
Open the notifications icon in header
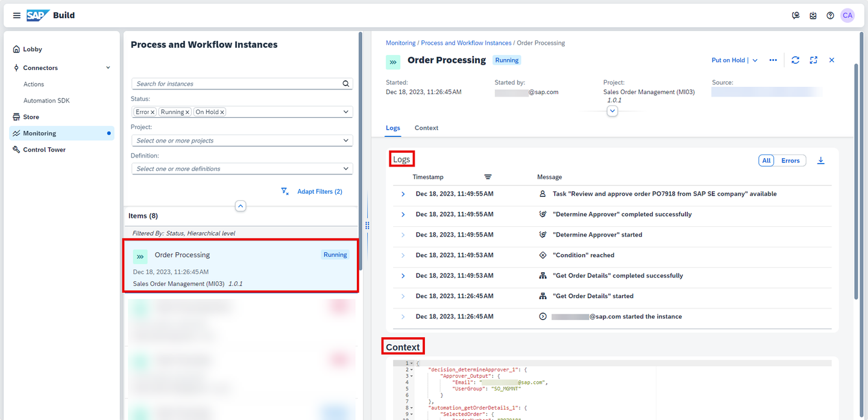click(813, 16)
